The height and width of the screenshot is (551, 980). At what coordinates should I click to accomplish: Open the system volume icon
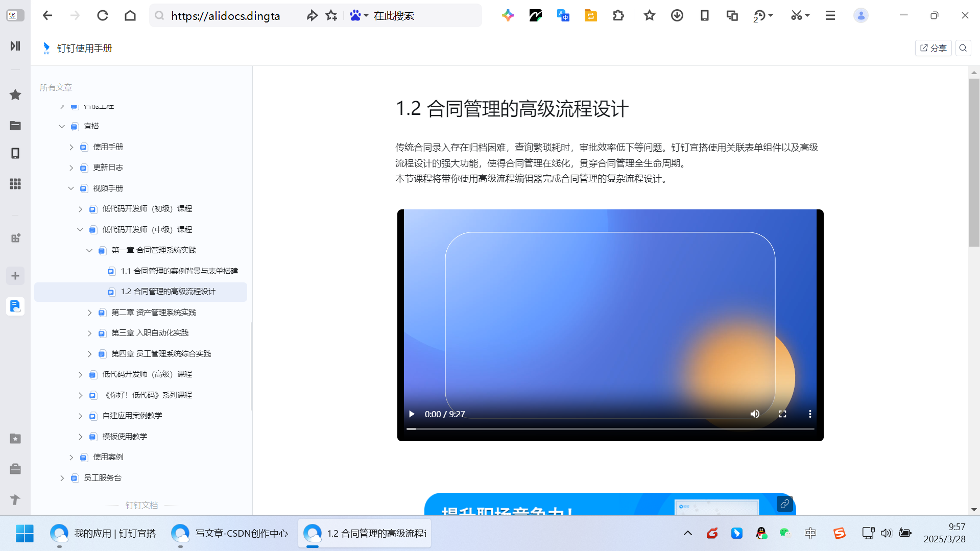point(886,533)
